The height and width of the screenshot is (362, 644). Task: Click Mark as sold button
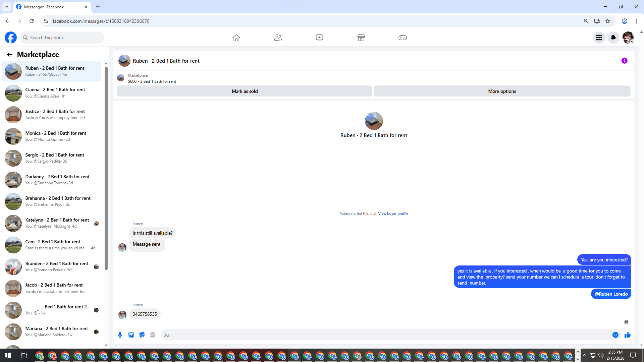tap(245, 91)
